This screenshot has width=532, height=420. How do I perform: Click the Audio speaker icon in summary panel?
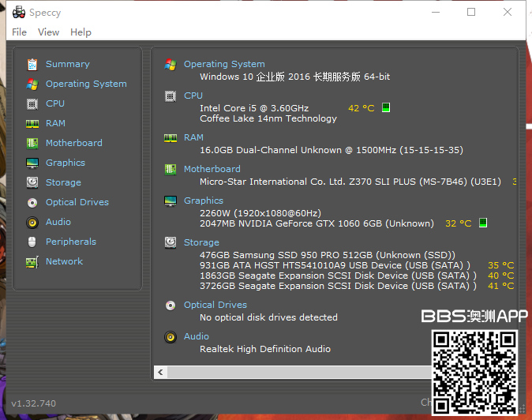170,337
